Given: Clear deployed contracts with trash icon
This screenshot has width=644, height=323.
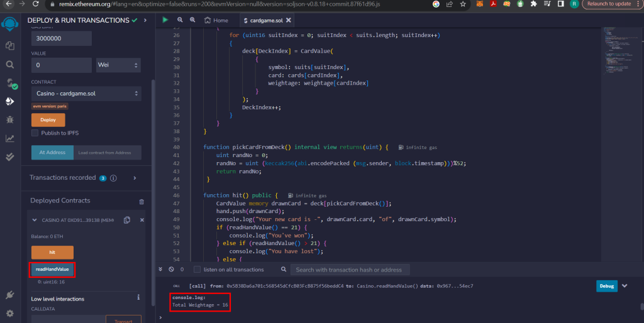Looking at the screenshot, I should point(142,202).
